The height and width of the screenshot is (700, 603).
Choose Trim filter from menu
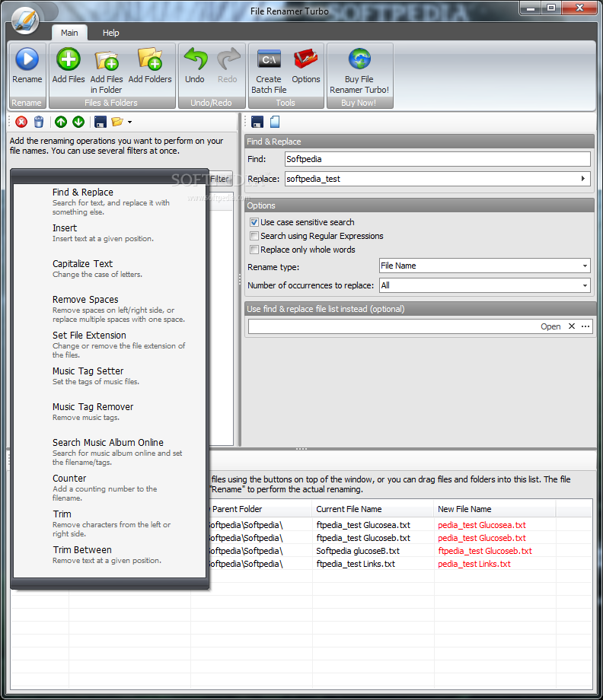tap(110, 523)
